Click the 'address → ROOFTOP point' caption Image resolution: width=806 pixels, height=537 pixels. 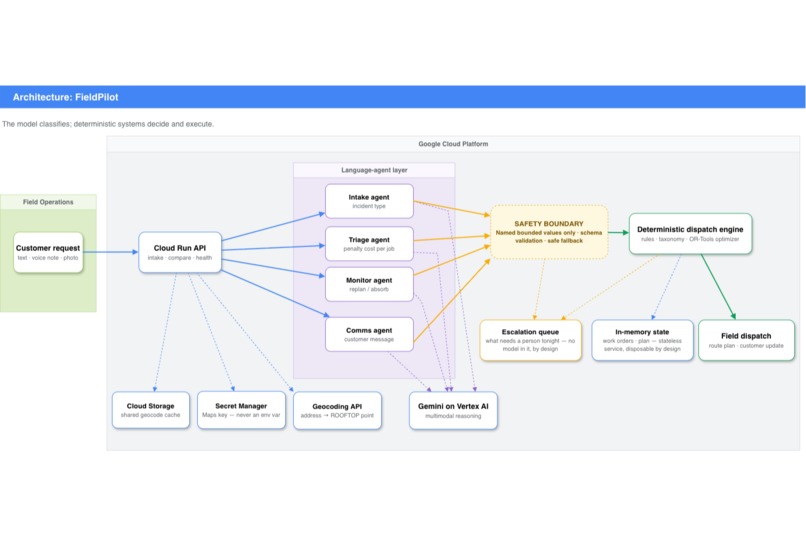(x=337, y=416)
